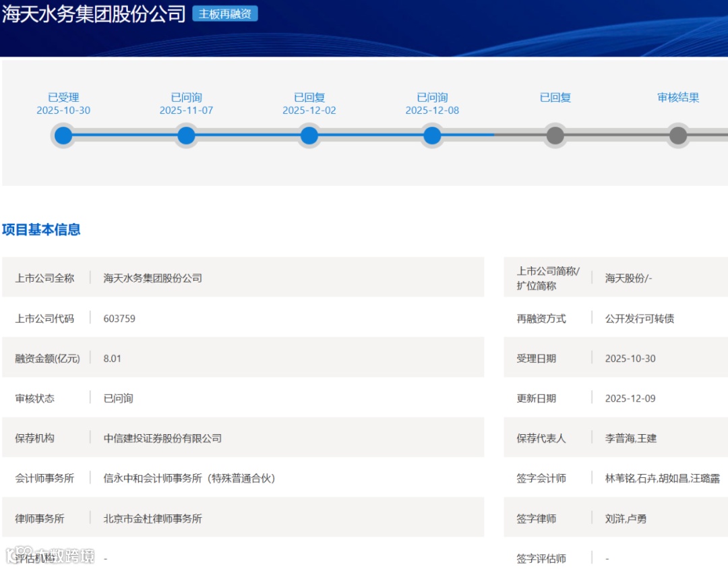Click the 签字律师 label

pos(537,519)
